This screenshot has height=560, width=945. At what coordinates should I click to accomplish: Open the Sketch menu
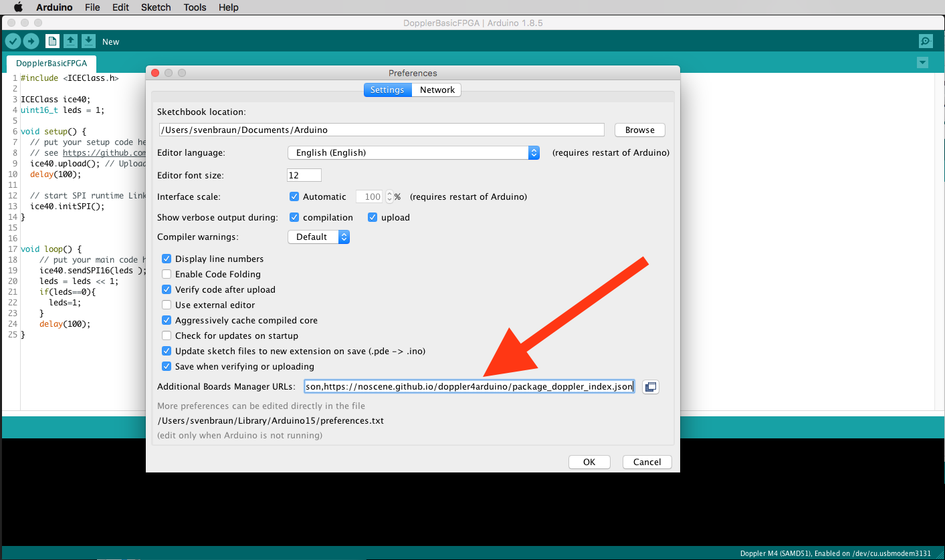tap(156, 7)
